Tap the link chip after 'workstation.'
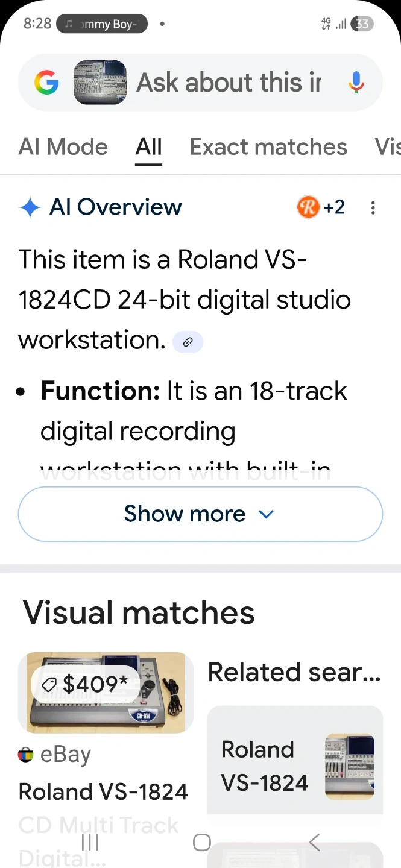This screenshot has height=868, width=401. click(x=188, y=342)
